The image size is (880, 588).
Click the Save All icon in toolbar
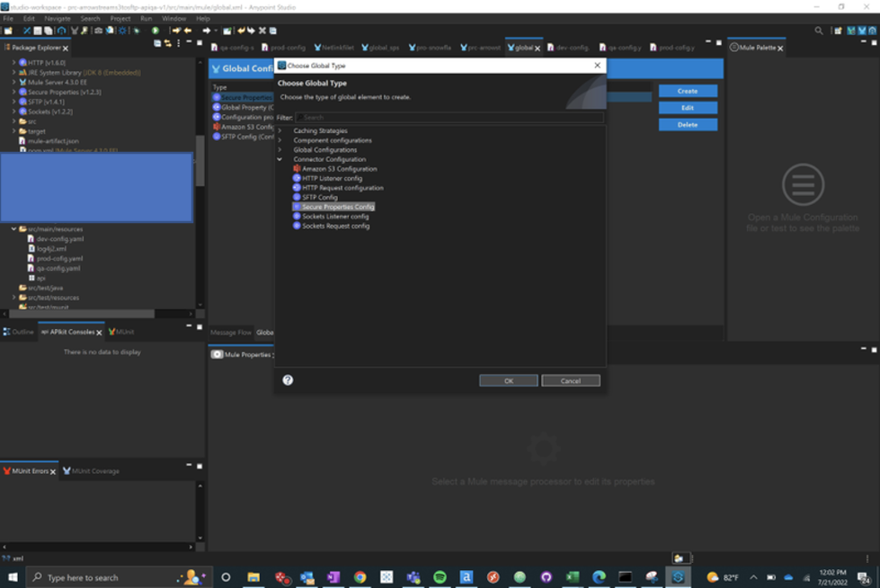pos(49,31)
